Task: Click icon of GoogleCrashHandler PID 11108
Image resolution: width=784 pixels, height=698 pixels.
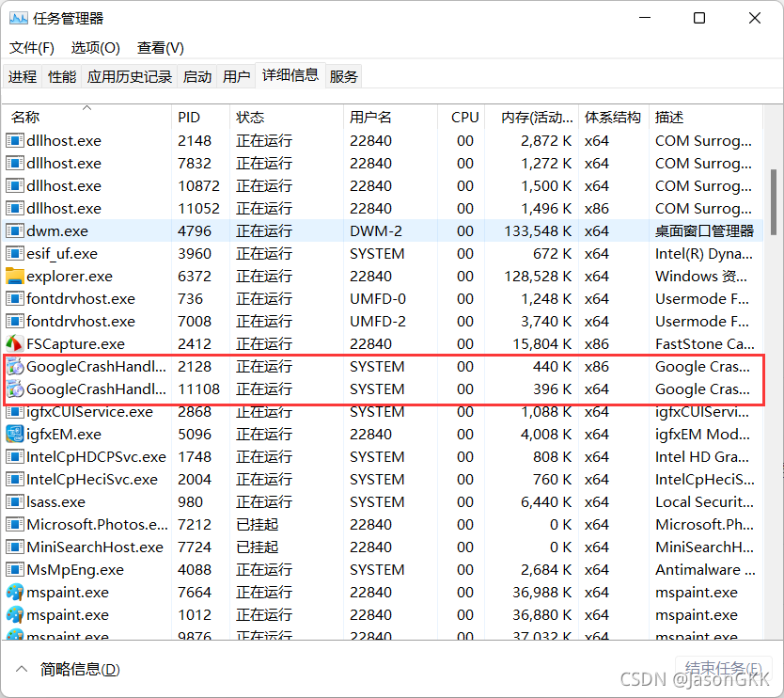Action: [14, 389]
